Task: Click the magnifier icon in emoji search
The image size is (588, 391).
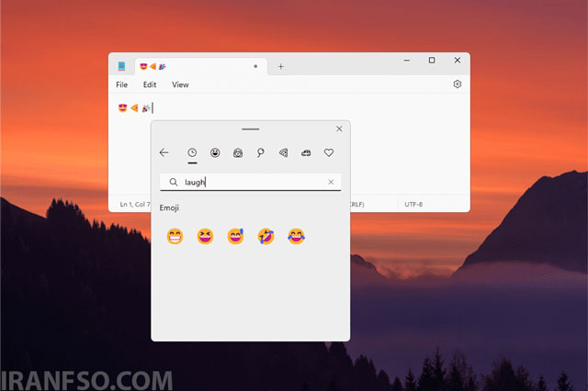Action: 174,182
